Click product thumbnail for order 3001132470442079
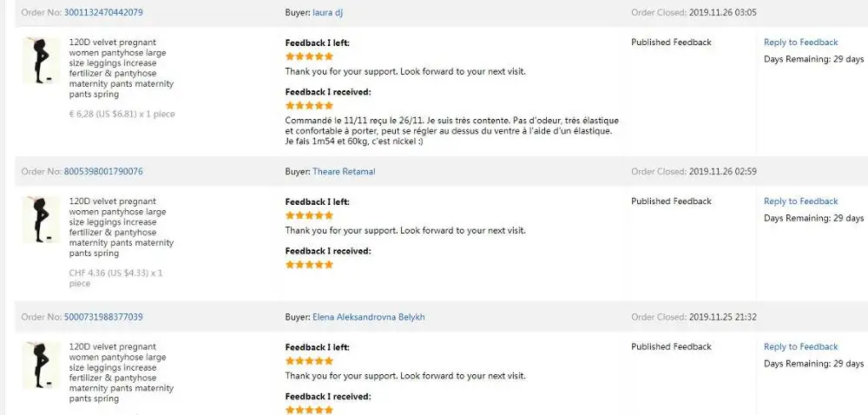The height and width of the screenshot is (415, 868). coord(41,61)
